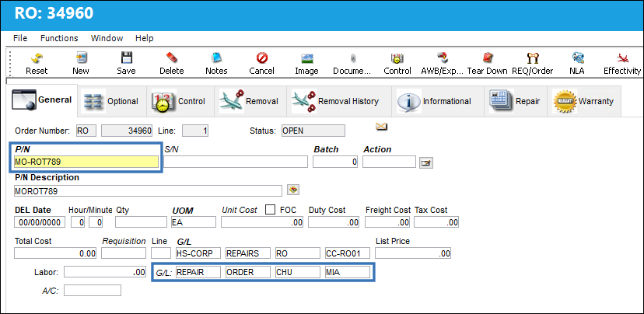Screen dimensions: 644x314
Task: Open the Functions menu
Action: pyautogui.click(x=59, y=38)
